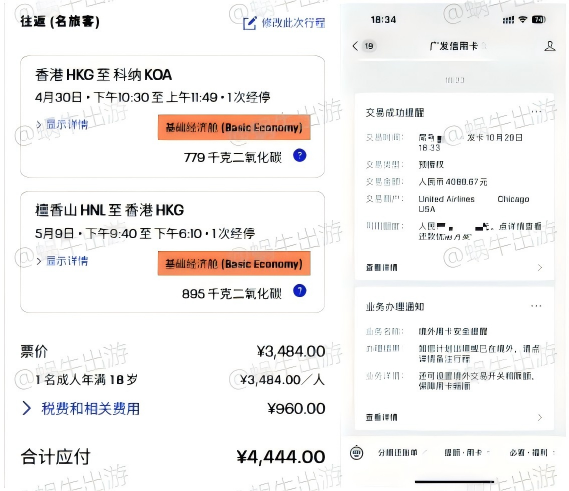Viewport: 569px width, 491px height.
Task: Click the 895 千克二氧化碳 emission text
Action: [232, 293]
